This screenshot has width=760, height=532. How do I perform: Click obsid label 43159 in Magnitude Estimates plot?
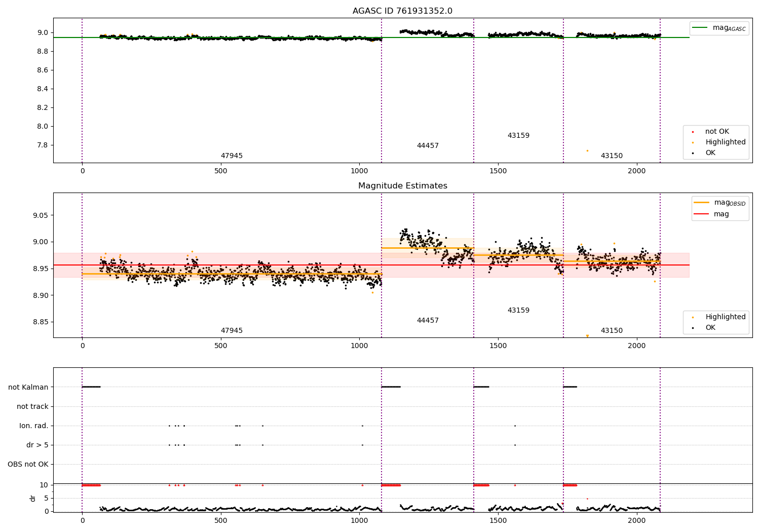point(518,311)
